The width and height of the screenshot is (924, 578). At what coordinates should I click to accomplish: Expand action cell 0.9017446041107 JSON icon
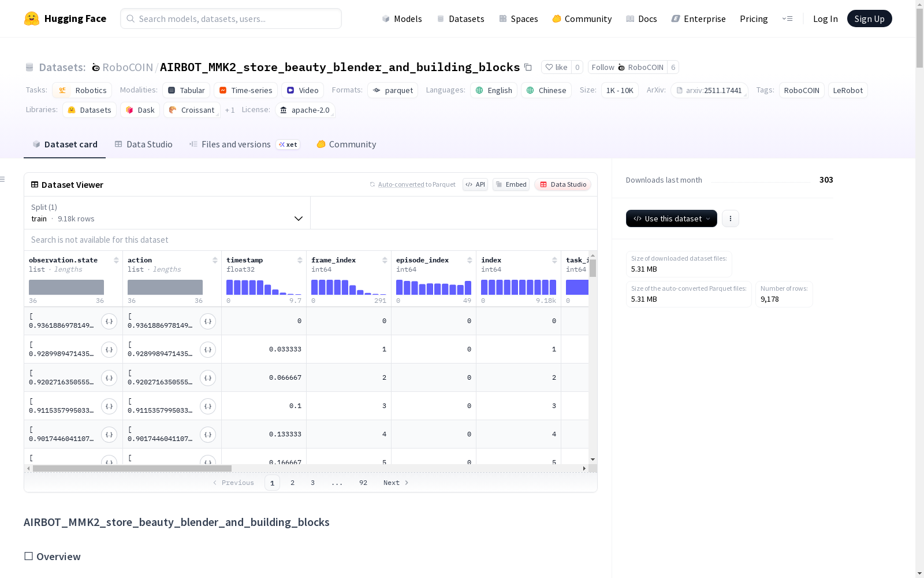coord(208,435)
